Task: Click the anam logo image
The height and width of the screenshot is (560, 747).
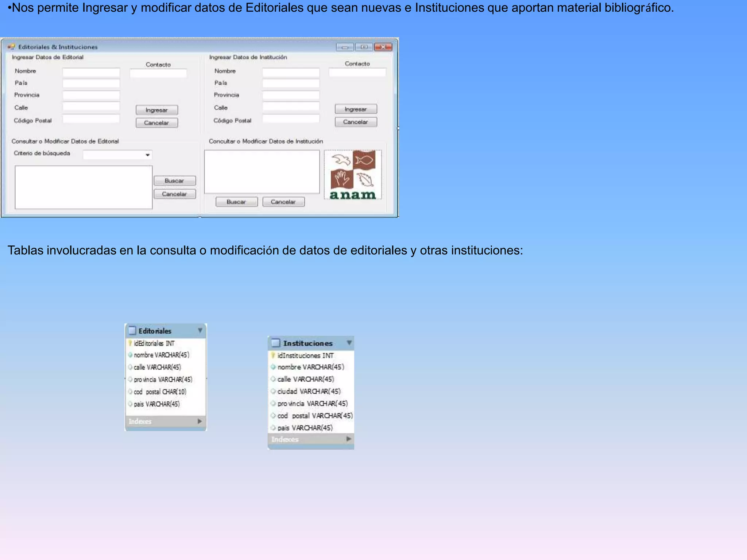Action: 353,175
